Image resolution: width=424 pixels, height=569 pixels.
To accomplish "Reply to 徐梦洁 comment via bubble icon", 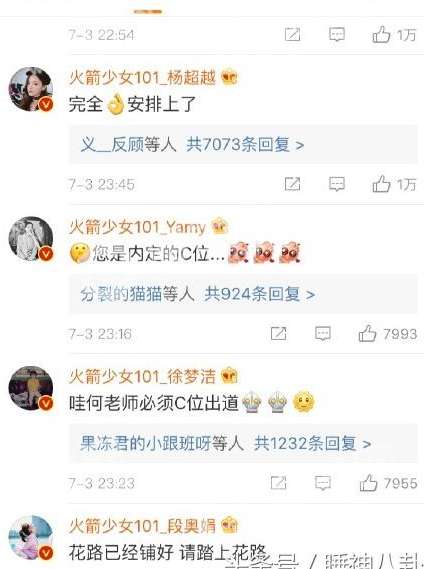I will pos(323,483).
